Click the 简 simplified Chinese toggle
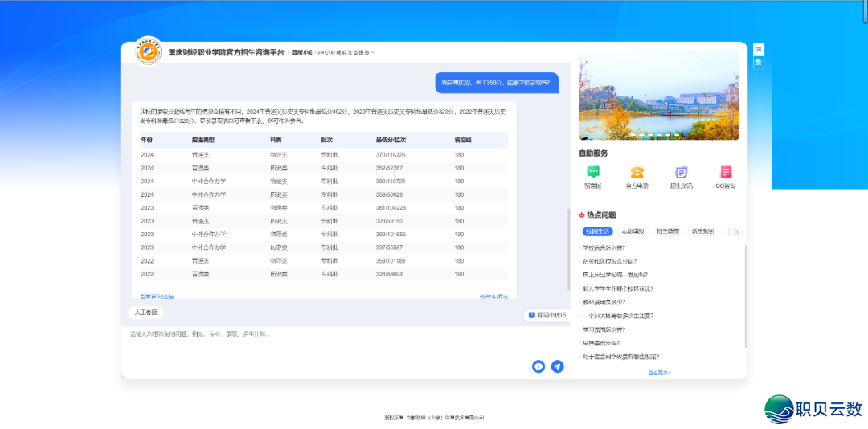The image size is (868, 429). click(759, 50)
